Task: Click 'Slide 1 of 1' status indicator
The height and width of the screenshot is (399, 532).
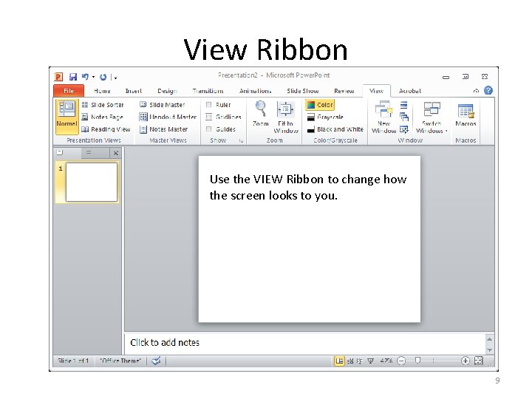Action: pos(73,361)
